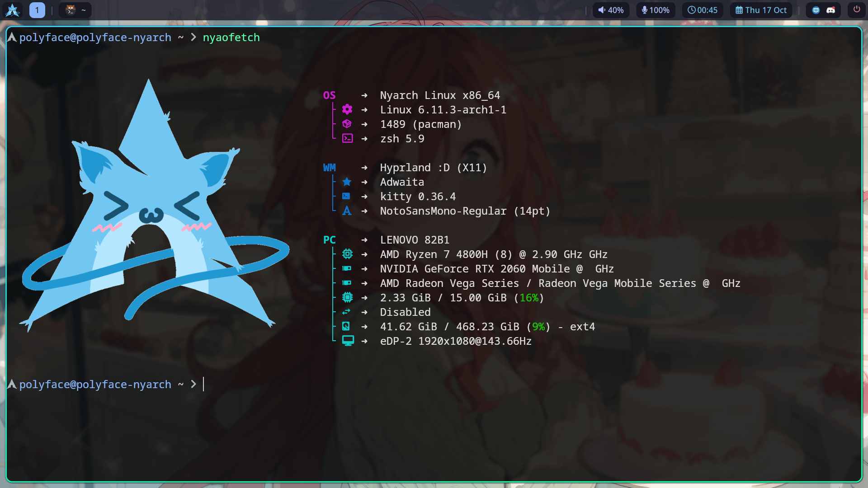The height and width of the screenshot is (488, 868).
Task: Toggle the microphone at 100%
Action: [x=656, y=10]
